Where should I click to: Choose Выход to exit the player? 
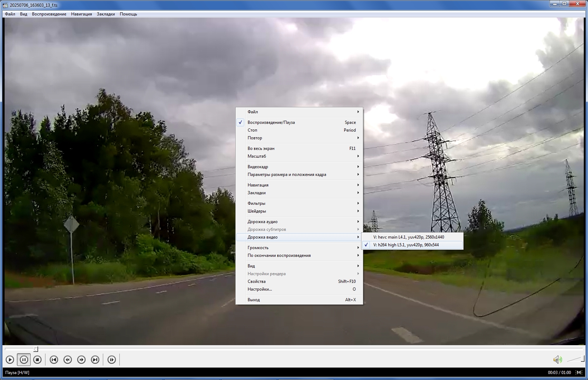pos(254,300)
